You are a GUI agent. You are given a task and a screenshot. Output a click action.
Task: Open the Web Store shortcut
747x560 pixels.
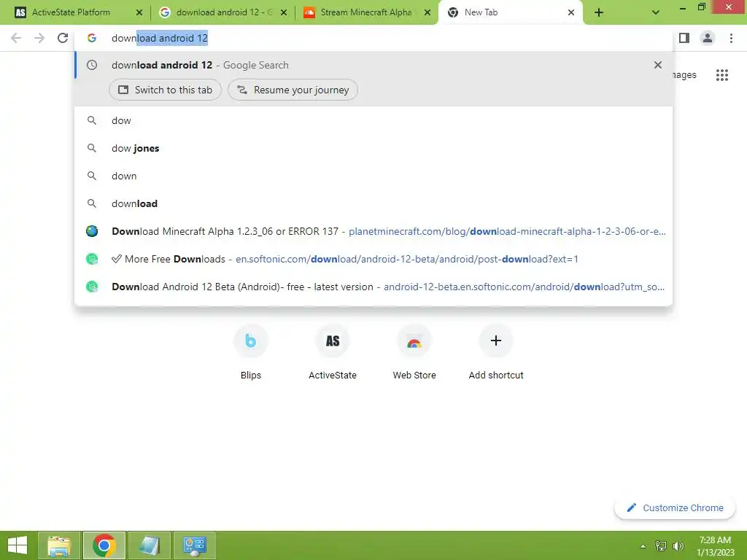coord(414,353)
